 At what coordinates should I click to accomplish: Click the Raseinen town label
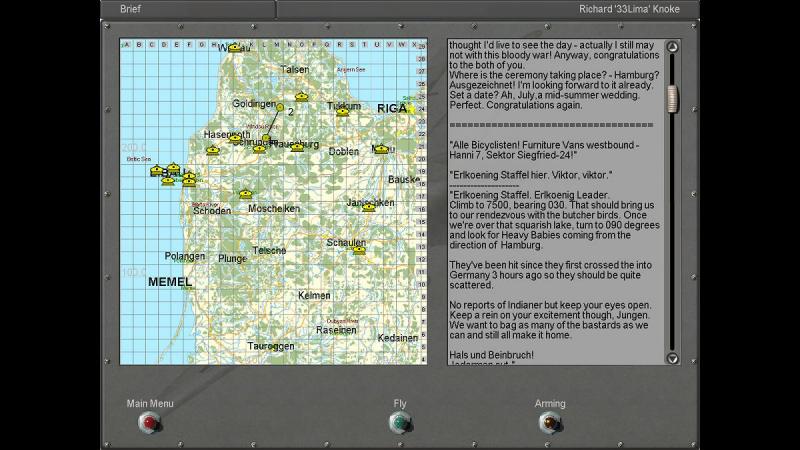[x=336, y=330]
